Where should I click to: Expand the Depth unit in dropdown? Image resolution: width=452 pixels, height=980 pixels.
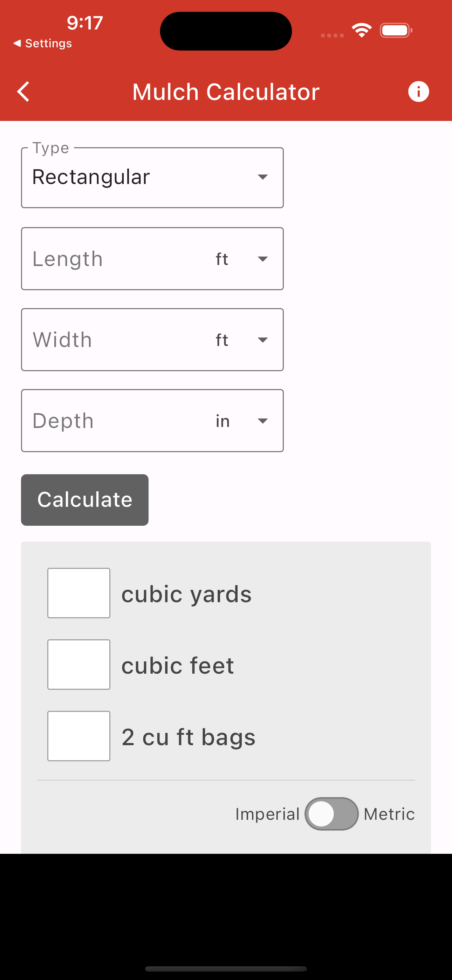coord(242,421)
